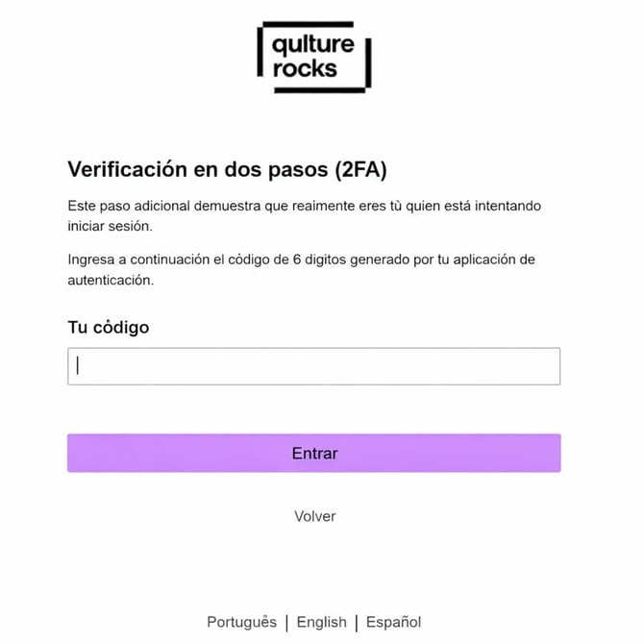Select the Español language option
The image size is (644, 644).
point(393,622)
